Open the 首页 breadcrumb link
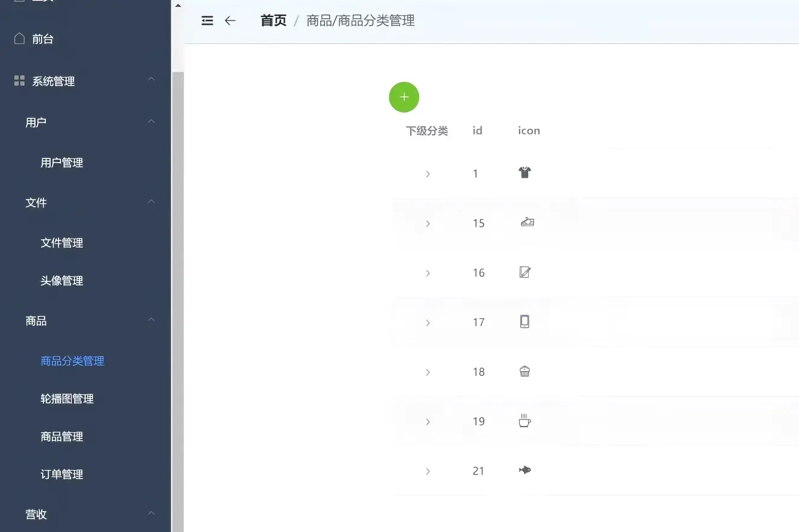This screenshot has width=799, height=532. [x=273, y=20]
